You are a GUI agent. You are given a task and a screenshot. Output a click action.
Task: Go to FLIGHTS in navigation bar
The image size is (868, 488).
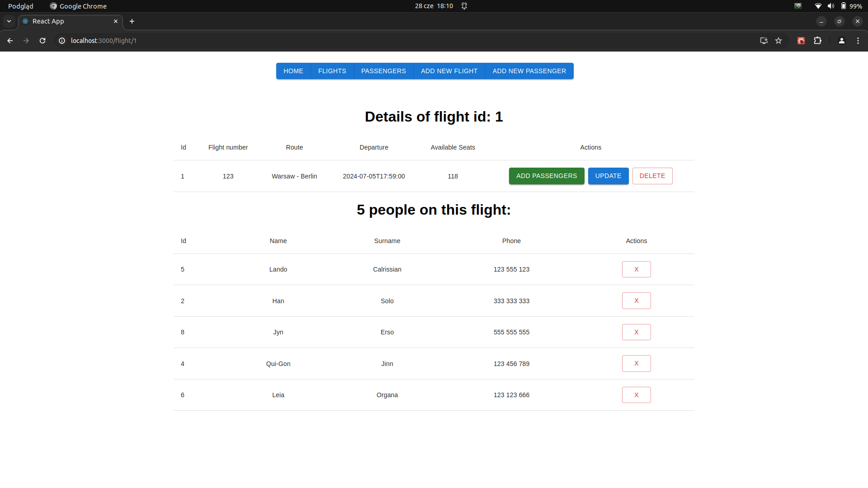pos(332,71)
